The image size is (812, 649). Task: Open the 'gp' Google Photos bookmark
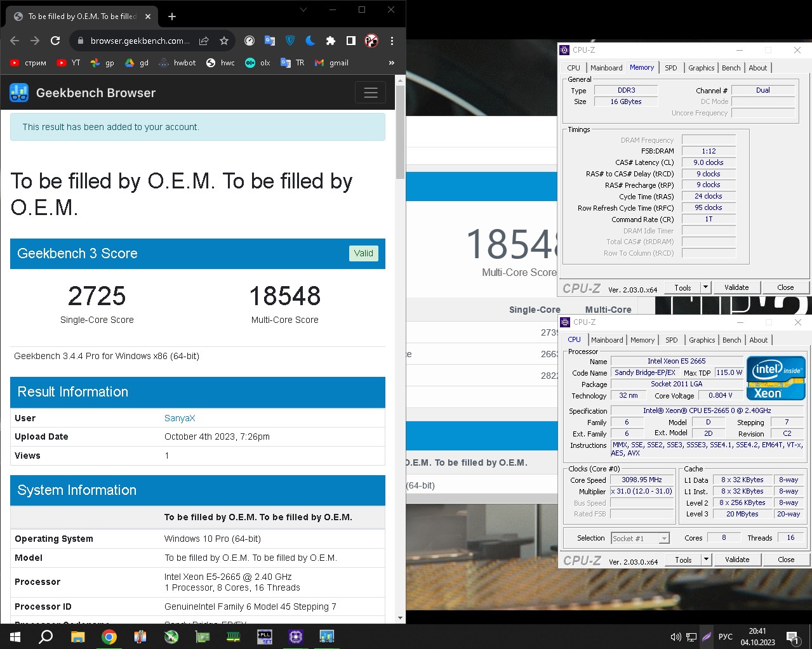(x=102, y=63)
